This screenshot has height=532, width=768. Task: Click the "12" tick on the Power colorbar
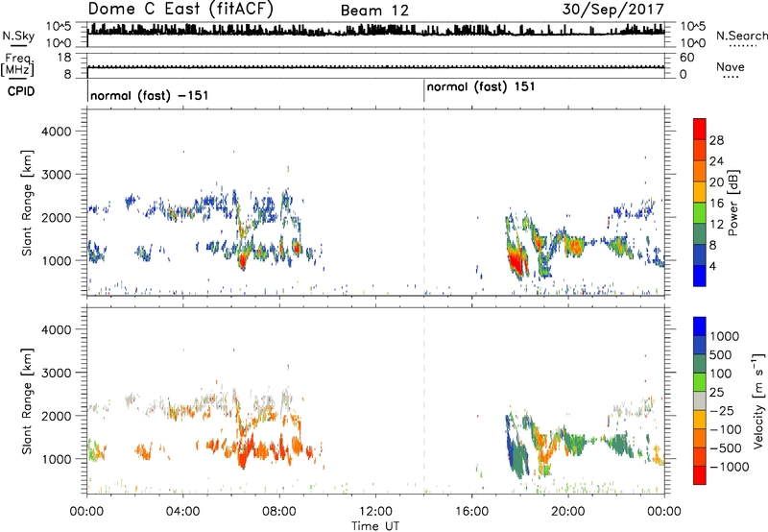tap(716, 225)
